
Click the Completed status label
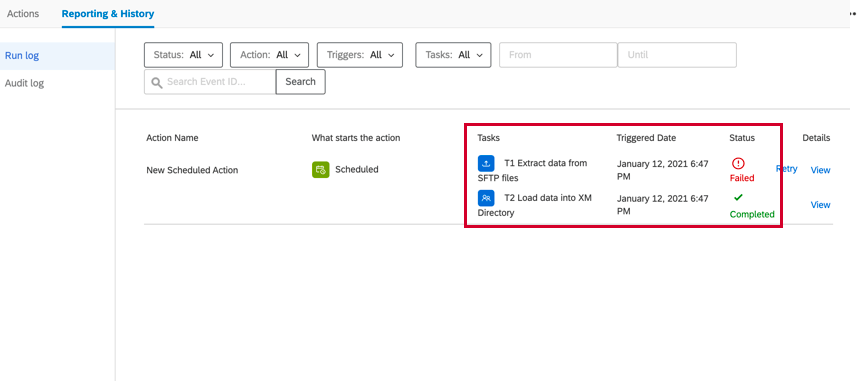(x=752, y=214)
